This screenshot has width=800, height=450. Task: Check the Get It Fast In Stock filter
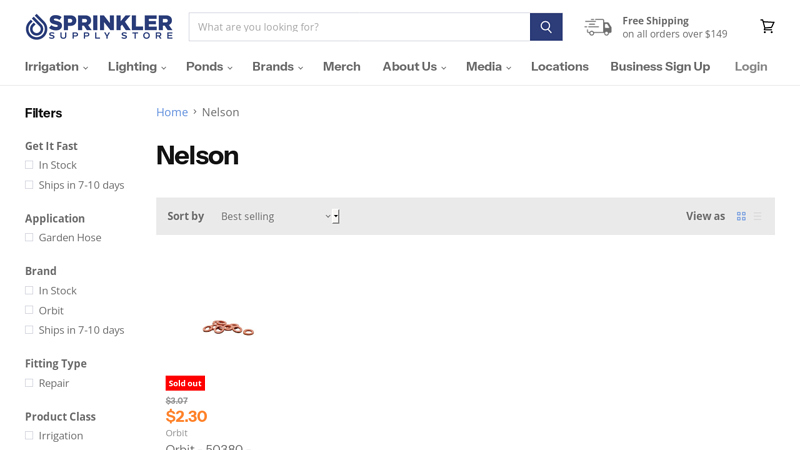pos(29,165)
